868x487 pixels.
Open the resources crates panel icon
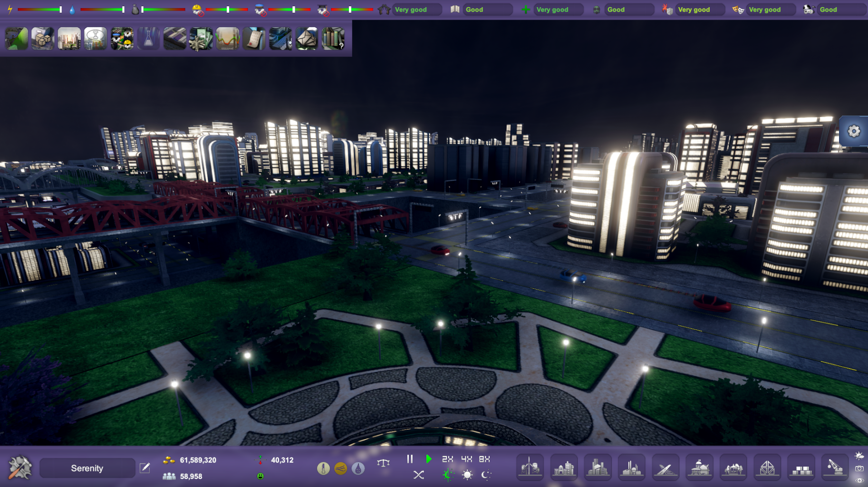43,39
